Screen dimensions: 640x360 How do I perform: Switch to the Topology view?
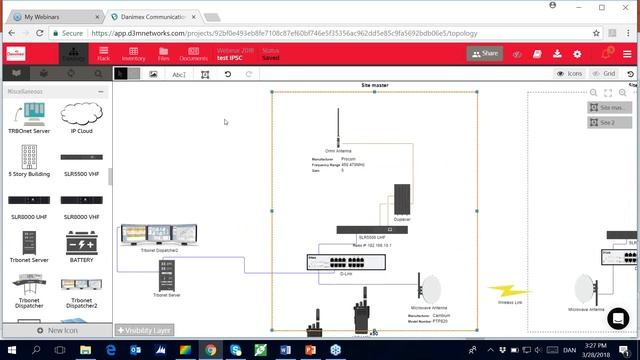73,54
